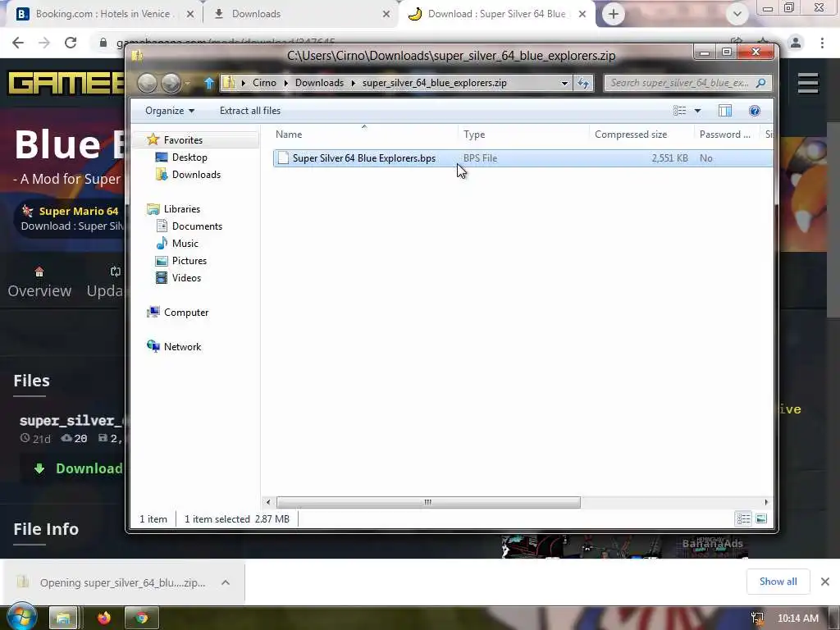The height and width of the screenshot is (630, 840).
Task: Open GameBanana hamburger menu icon
Action: click(x=808, y=83)
